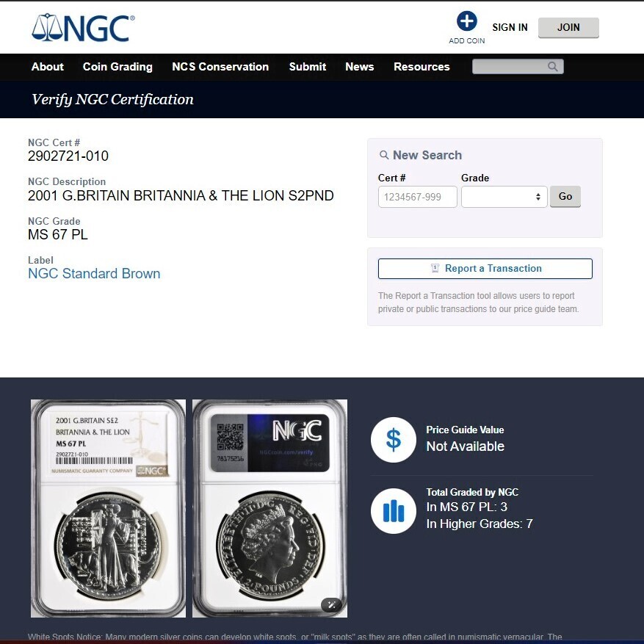Click the JOIN button
This screenshot has width=644, height=644.
pyautogui.click(x=568, y=27)
